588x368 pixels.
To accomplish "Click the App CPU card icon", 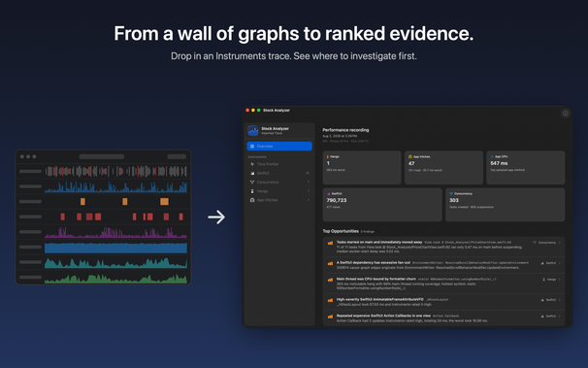I will (492, 156).
